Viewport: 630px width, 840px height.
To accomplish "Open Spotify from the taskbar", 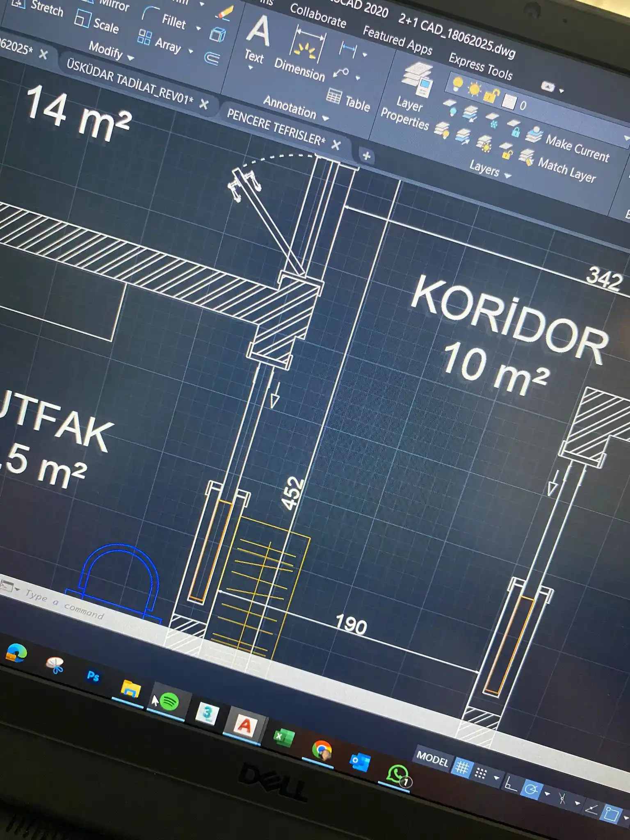I will pos(169,702).
